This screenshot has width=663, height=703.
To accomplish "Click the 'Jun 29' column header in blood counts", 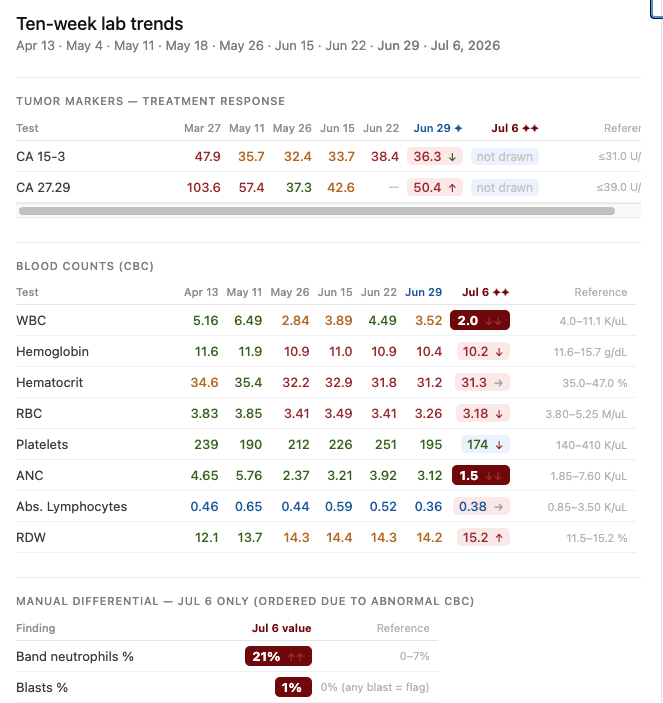I will pos(424,292).
